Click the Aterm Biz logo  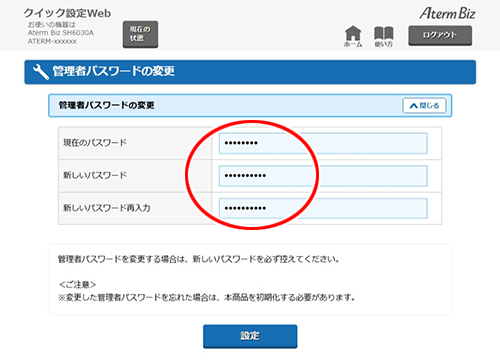coord(447,14)
